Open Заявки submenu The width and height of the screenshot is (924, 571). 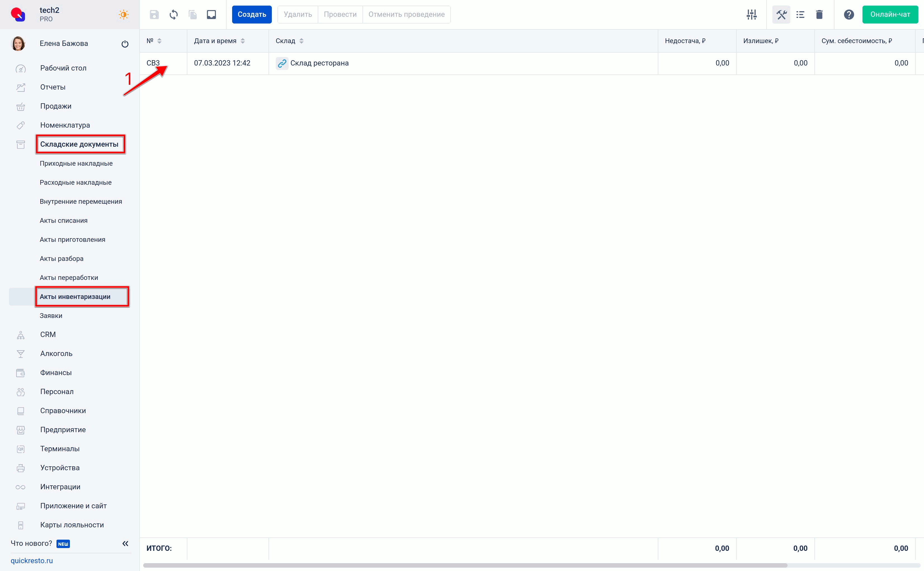coord(51,316)
